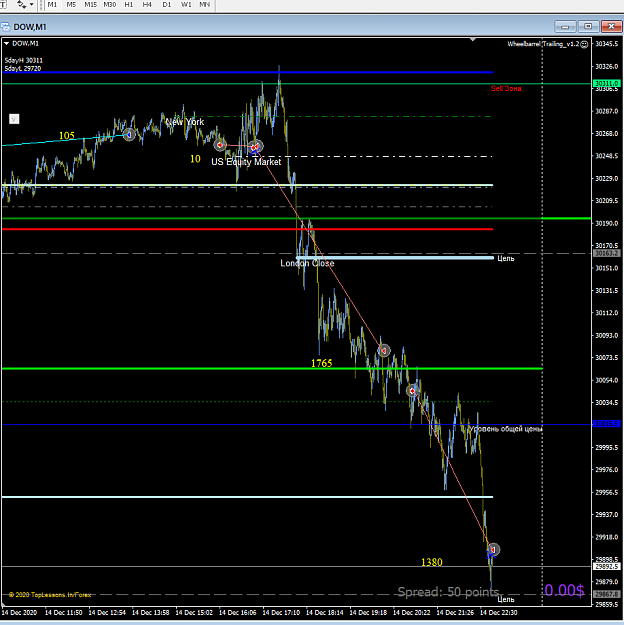Click the purple 0.00$ profit value

coord(564,590)
